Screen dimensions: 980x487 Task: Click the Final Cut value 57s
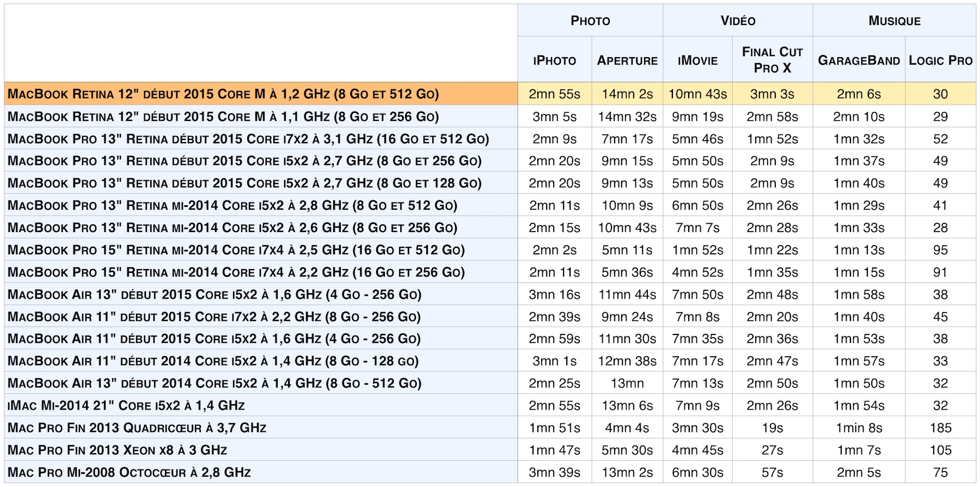pos(772,472)
